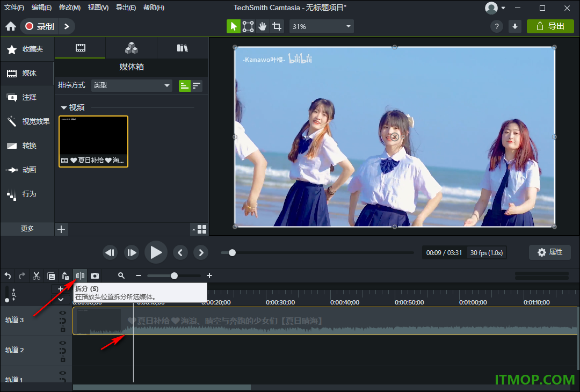Select the Edit arrow tool on canvas toolbar
This screenshot has height=392, width=580.
click(234, 26)
